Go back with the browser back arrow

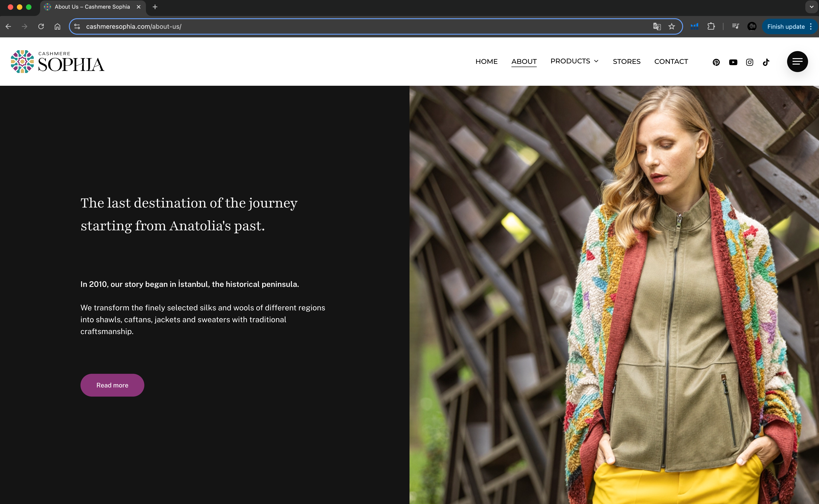pos(8,26)
